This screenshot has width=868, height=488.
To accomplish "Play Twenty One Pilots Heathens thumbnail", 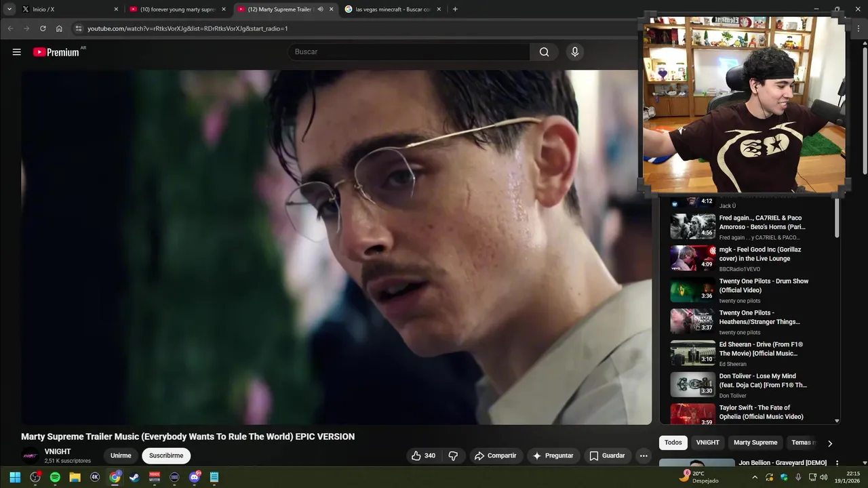I will click(x=693, y=321).
